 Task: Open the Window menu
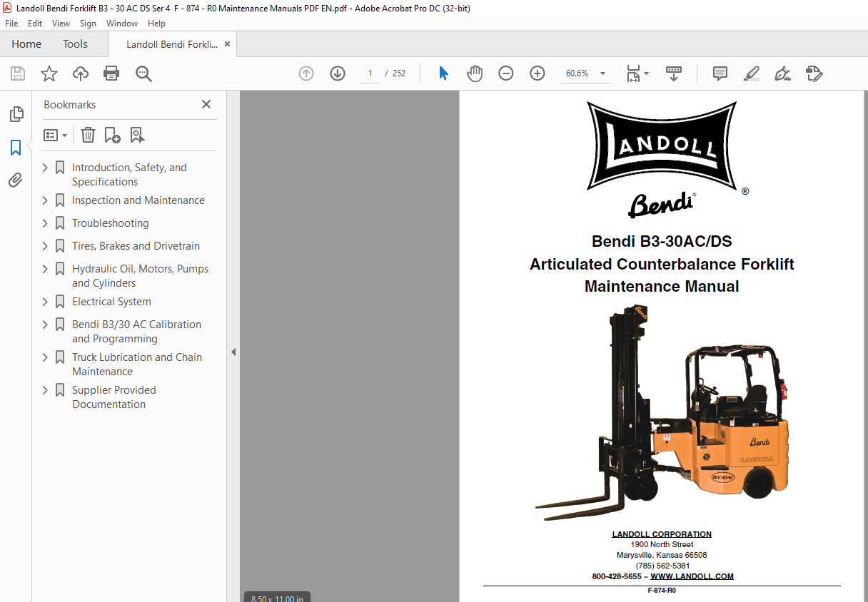click(122, 24)
